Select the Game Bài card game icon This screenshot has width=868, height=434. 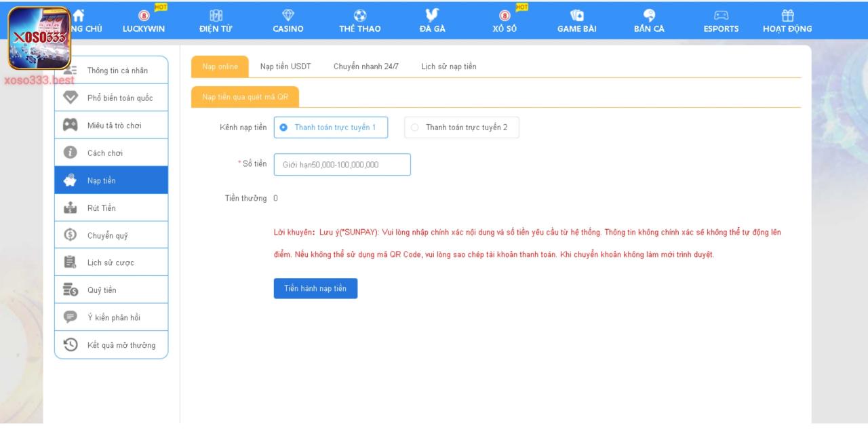pyautogui.click(x=578, y=14)
